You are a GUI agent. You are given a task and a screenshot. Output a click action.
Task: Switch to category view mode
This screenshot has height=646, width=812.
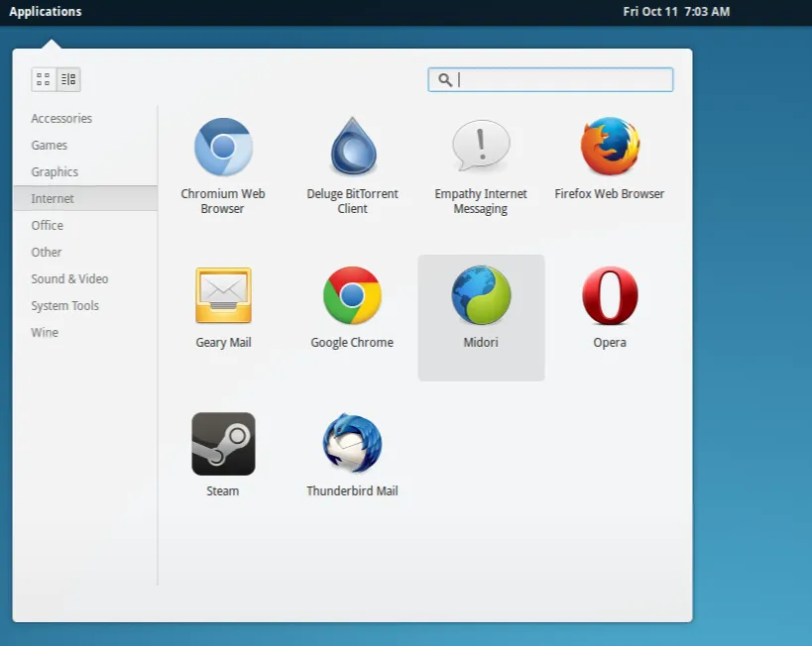68,79
